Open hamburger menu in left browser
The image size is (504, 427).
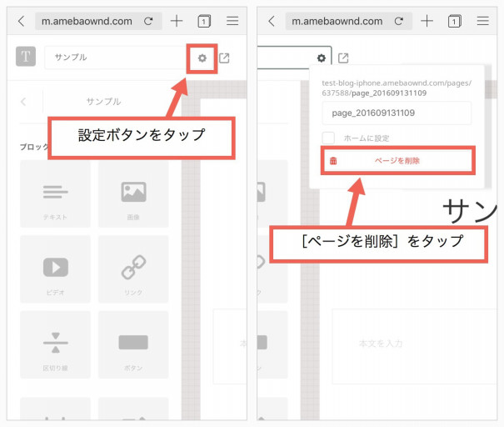coord(232,21)
